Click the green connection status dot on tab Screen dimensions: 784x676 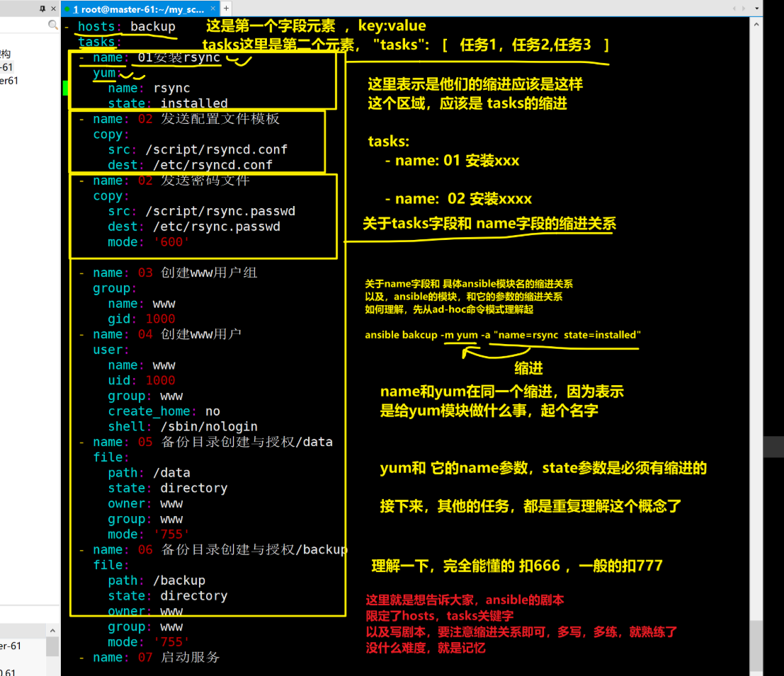67,9
